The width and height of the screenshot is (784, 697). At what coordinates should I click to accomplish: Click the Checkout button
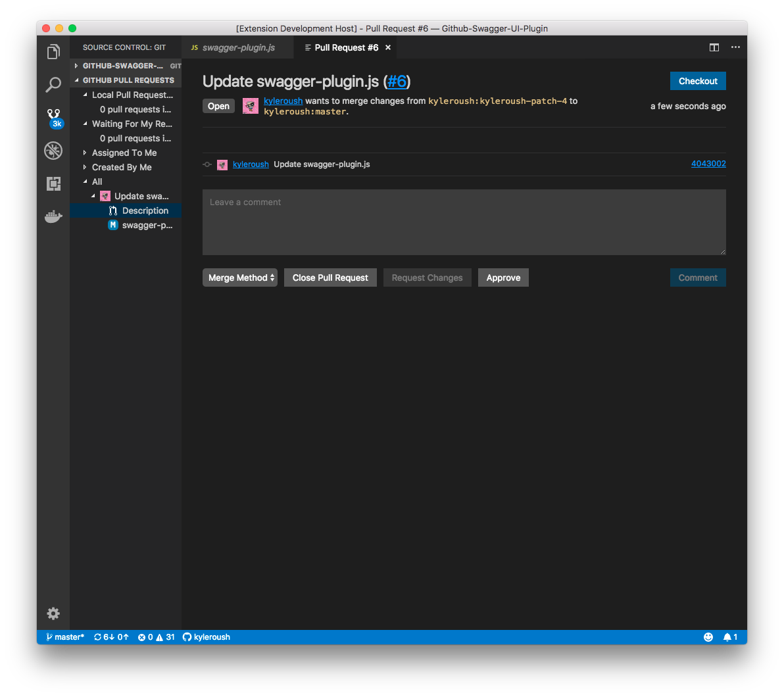tap(698, 81)
